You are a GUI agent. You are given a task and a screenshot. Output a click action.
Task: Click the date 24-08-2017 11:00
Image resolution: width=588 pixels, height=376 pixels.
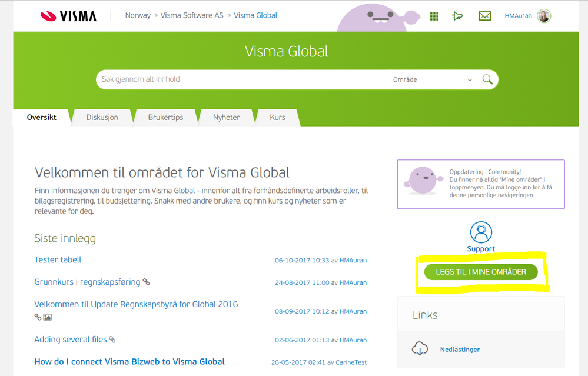[302, 282]
